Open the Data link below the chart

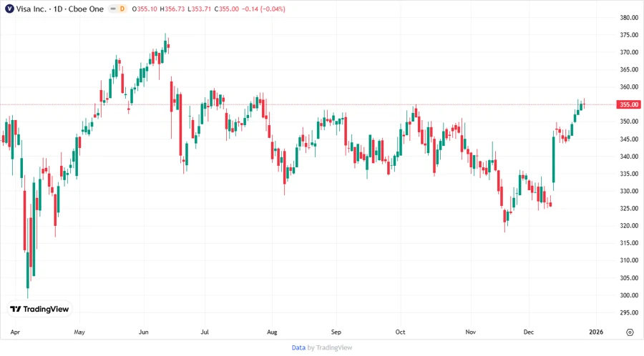298,347
